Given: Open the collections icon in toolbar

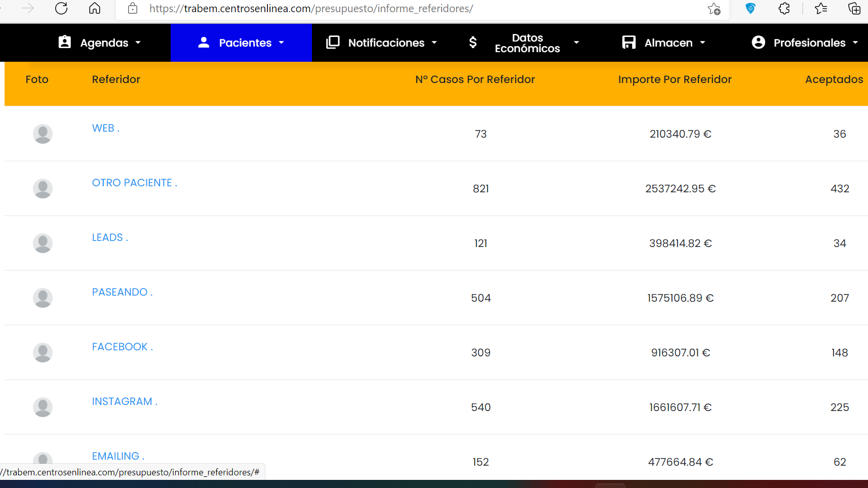Looking at the screenshot, I should (x=854, y=9).
